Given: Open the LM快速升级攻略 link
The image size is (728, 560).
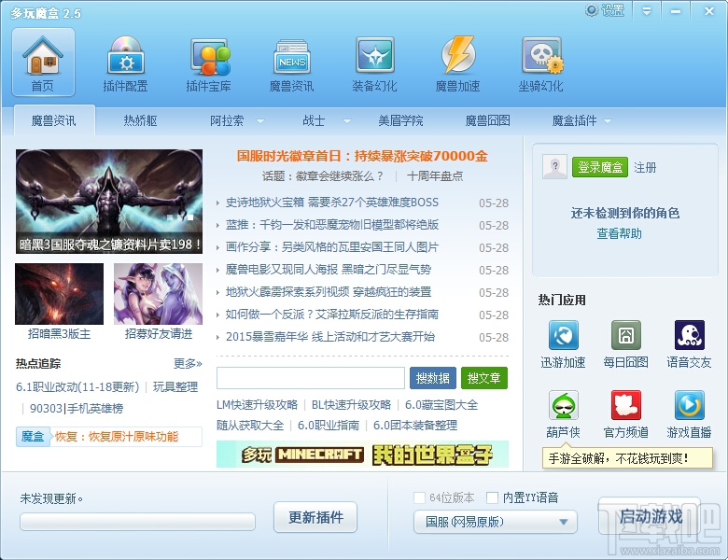Looking at the screenshot, I should (x=257, y=405).
